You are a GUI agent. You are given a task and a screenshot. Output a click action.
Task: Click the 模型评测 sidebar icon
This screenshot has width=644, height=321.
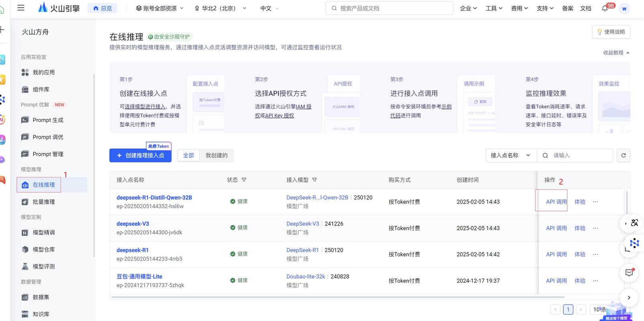(25, 266)
